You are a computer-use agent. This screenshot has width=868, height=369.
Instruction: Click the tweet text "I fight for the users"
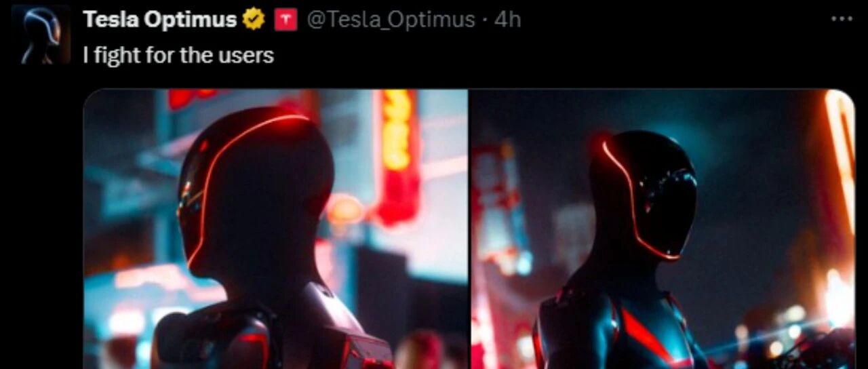(x=178, y=55)
